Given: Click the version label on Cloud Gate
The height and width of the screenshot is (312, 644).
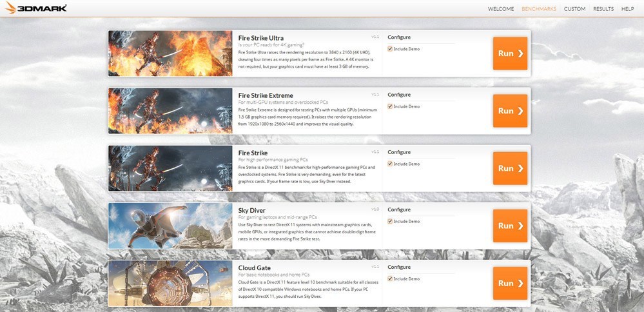Looking at the screenshot, I should tap(375, 266).
